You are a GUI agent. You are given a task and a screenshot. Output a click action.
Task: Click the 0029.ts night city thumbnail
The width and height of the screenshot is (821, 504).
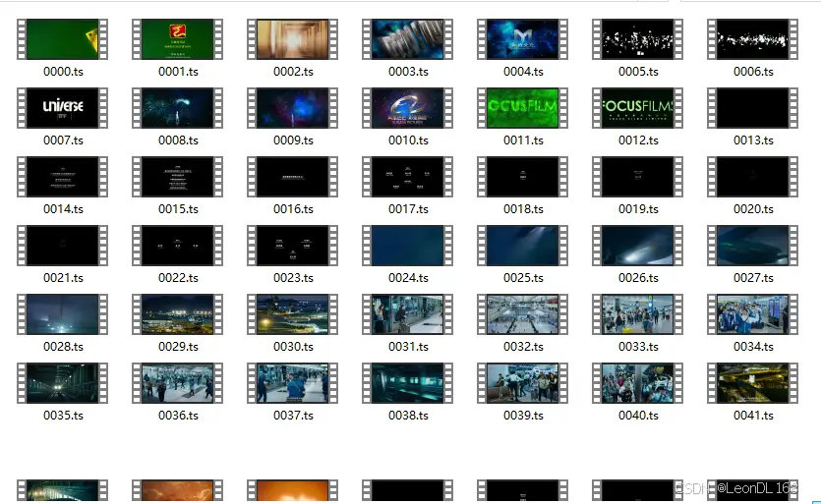pyautogui.click(x=178, y=314)
